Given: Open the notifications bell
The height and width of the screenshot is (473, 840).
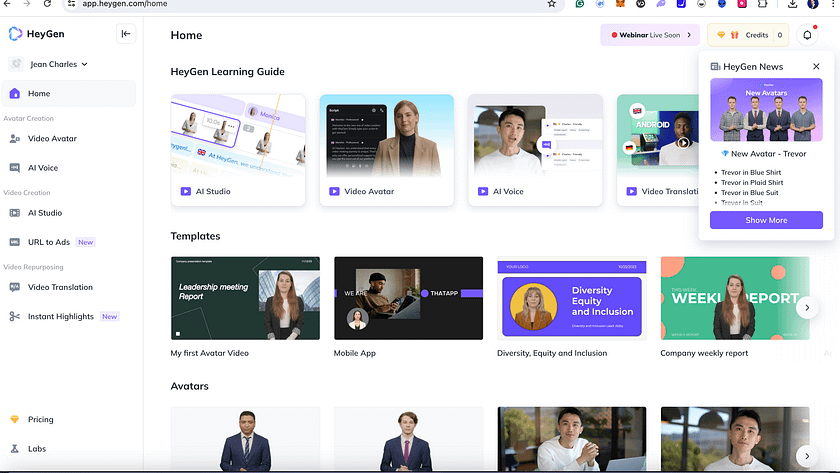Looking at the screenshot, I should (808, 35).
